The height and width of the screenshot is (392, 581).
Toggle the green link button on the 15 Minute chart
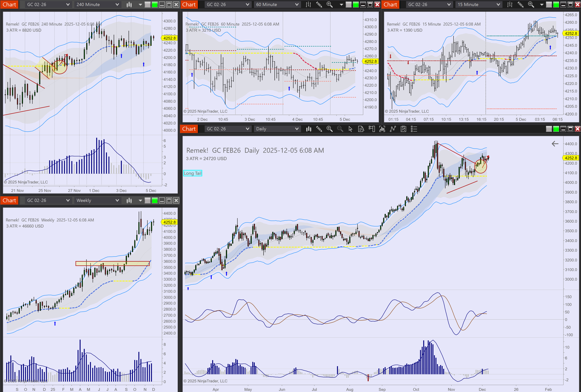556,4
